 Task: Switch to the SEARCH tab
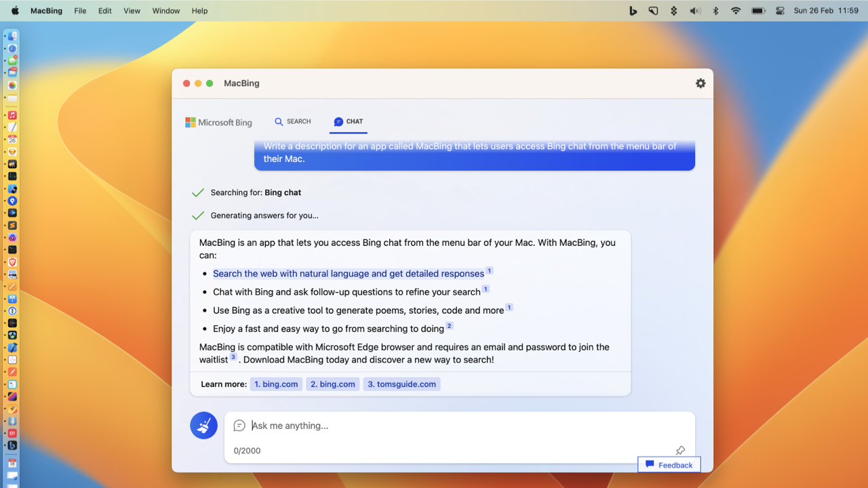pos(293,121)
